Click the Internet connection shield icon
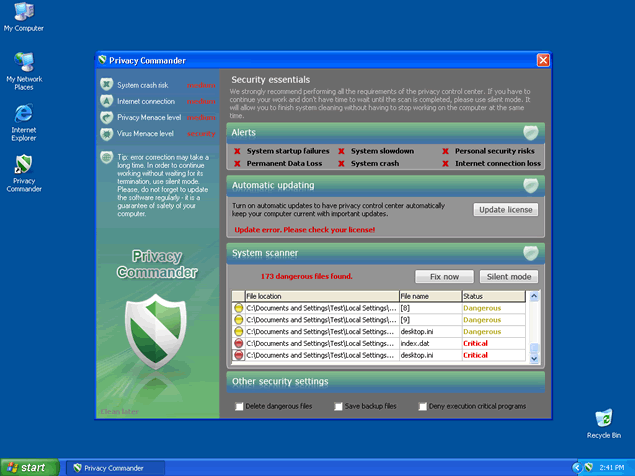This screenshot has width=635, height=476. click(x=106, y=101)
